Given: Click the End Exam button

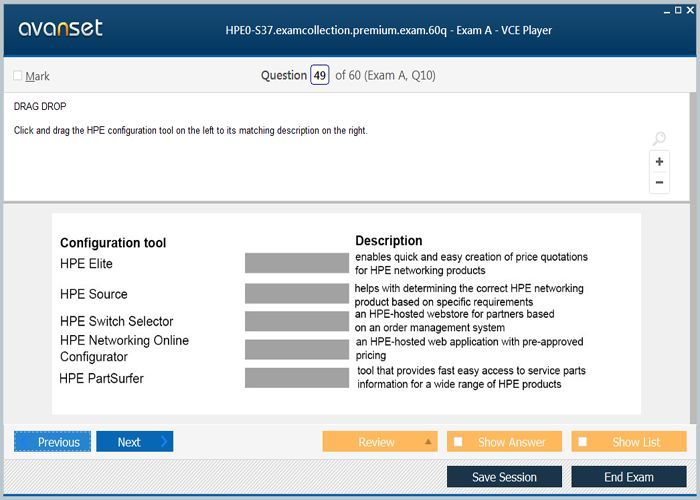Looking at the screenshot, I should pyautogui.click(x=629, y=477).
